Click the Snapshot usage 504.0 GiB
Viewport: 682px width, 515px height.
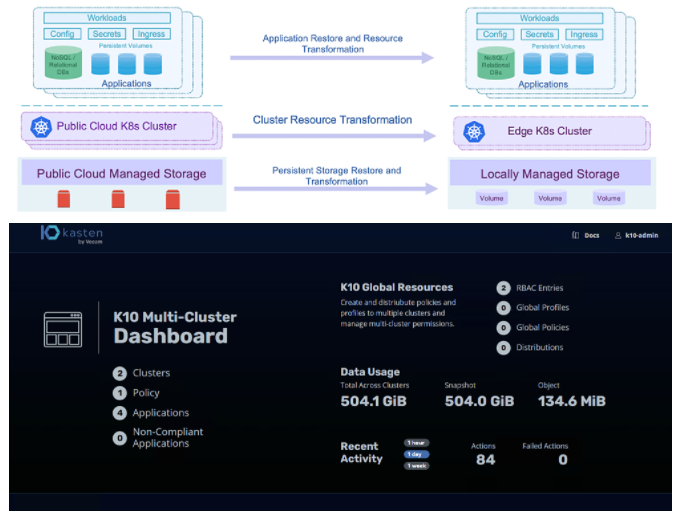pyautogui.click(x=479, y=401)
